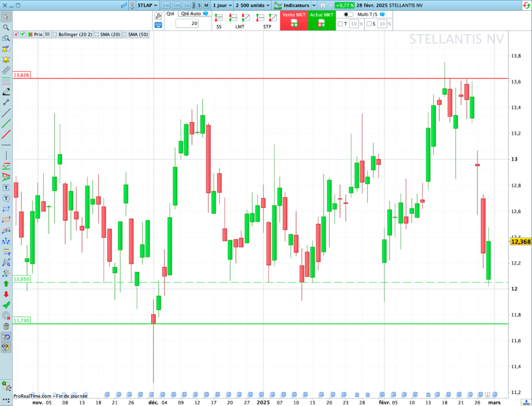This screenshot has width=532, height=406.
Task: Click the 13,626 red resistance line label
Action: (x=21, y=75)
